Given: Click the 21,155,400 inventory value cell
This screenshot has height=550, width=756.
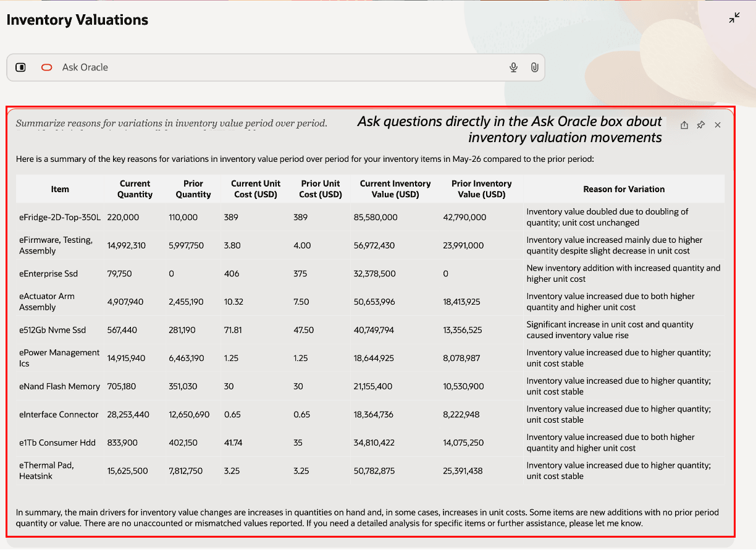Looking at the screenshot, I should [x=373, y=386].
